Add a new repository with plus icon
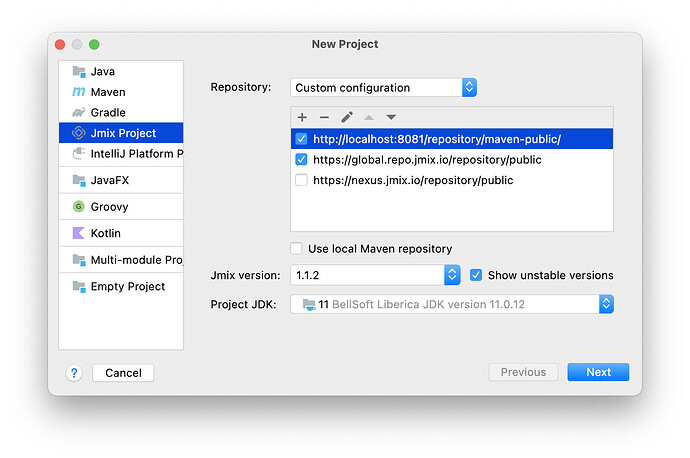Image resolution: width=690 pixels, height=458 pixels. click(302, 117)
